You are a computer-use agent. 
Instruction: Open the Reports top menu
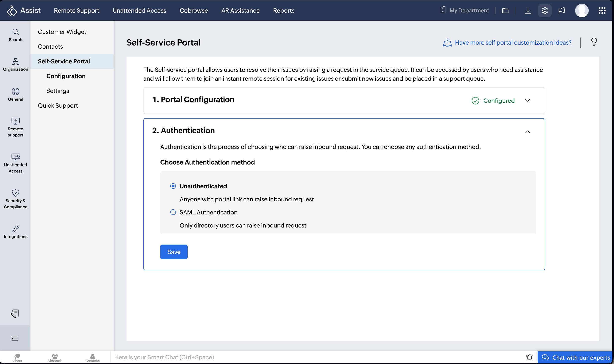284,11
